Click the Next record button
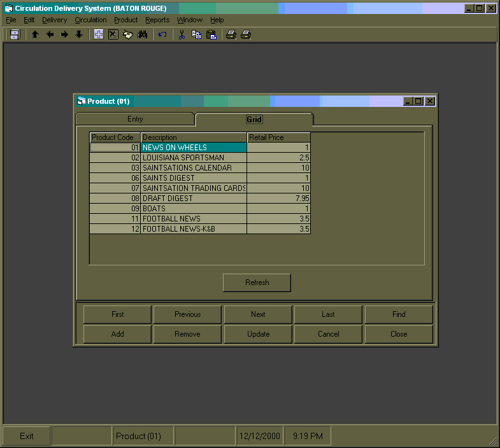The height and width of the screenshot is (448, 500). [x=258, y=314]
